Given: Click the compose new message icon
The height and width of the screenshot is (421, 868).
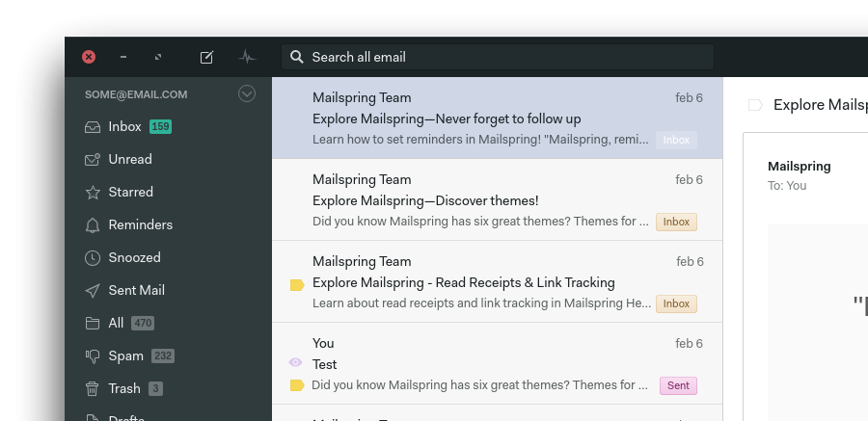Looking at the screenshot, I should [x=206, y=57].
